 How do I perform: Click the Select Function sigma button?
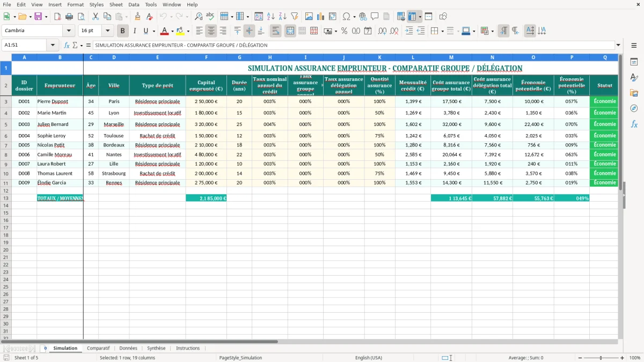click(75, 45)
